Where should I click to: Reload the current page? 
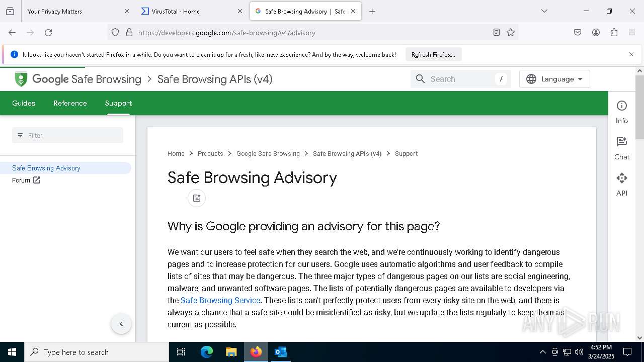tap(48, 33)
